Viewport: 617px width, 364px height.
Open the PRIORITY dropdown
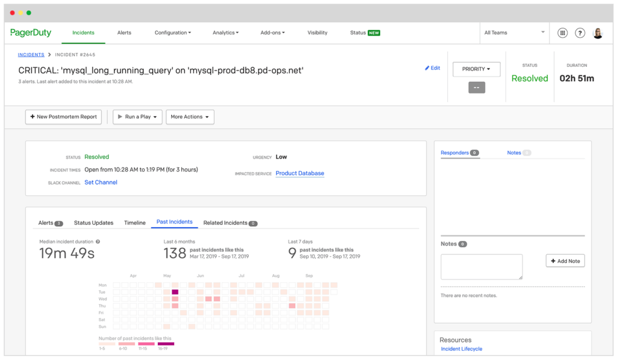pyautogui.click(x=476, y=69)
